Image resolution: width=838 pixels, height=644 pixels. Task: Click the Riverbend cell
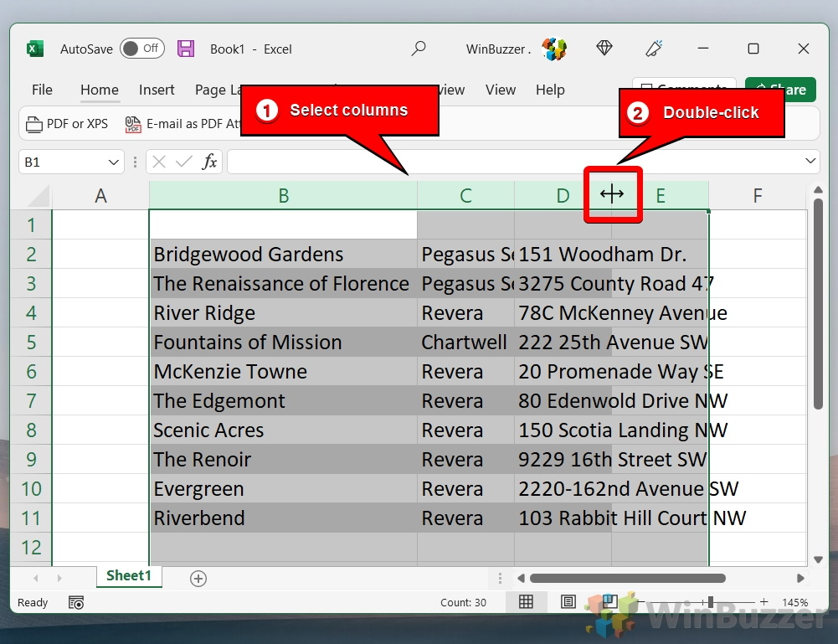point(283,518)
